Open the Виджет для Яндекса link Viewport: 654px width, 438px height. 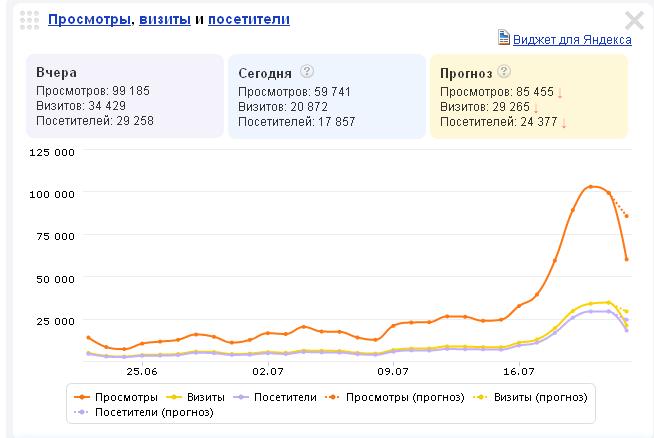(571, 40)
